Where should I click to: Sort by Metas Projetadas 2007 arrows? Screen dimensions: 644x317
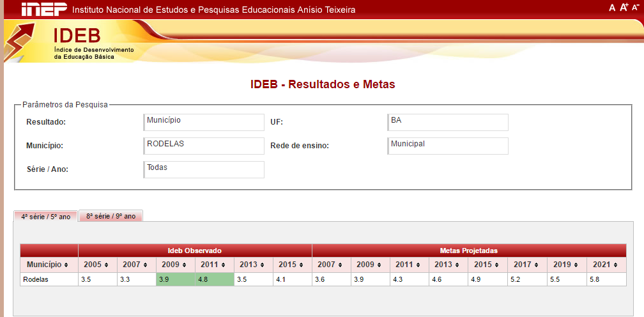341,265
